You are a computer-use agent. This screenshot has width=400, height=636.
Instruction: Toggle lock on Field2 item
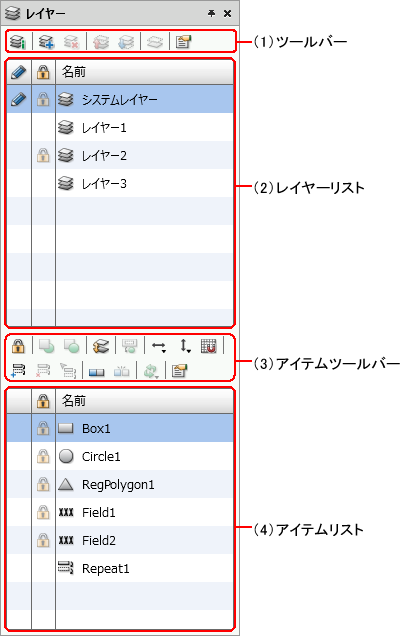tap(43, 540)
